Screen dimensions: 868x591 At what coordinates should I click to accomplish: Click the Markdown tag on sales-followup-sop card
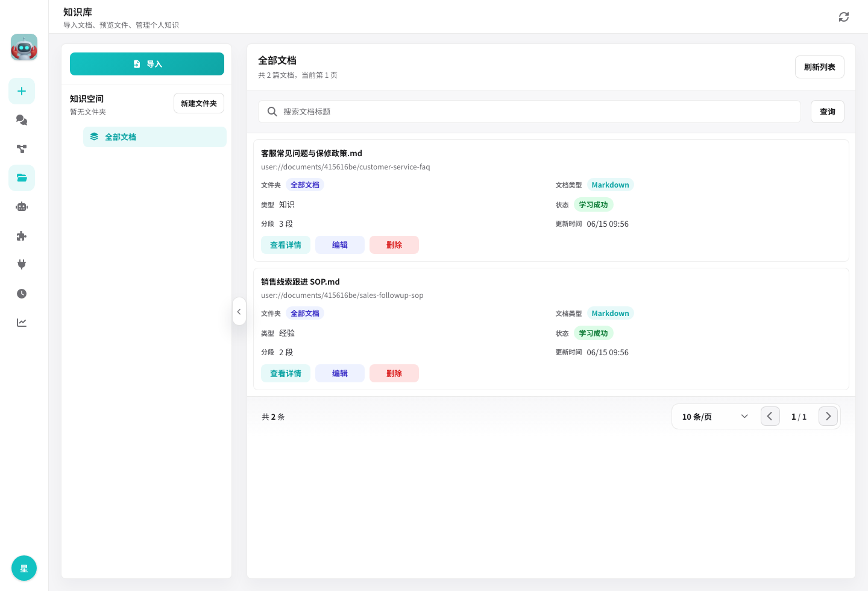click(x=610, y=314)
